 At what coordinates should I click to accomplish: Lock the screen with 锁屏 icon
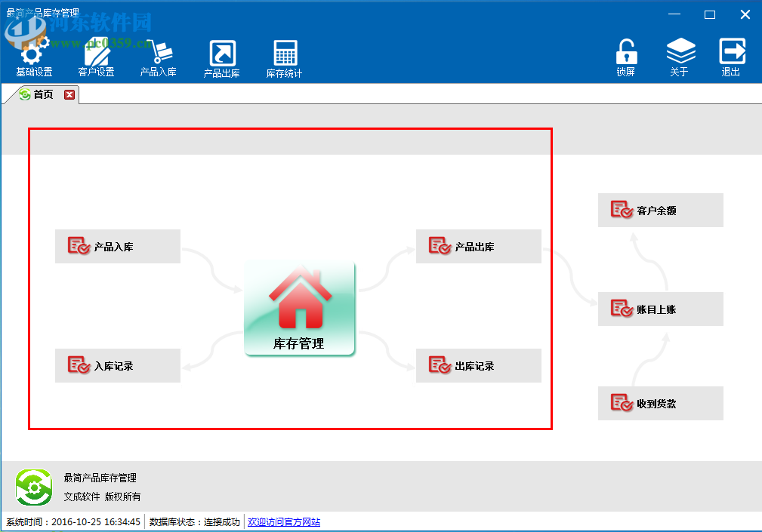pyautogui.click(x=625, y=58)
